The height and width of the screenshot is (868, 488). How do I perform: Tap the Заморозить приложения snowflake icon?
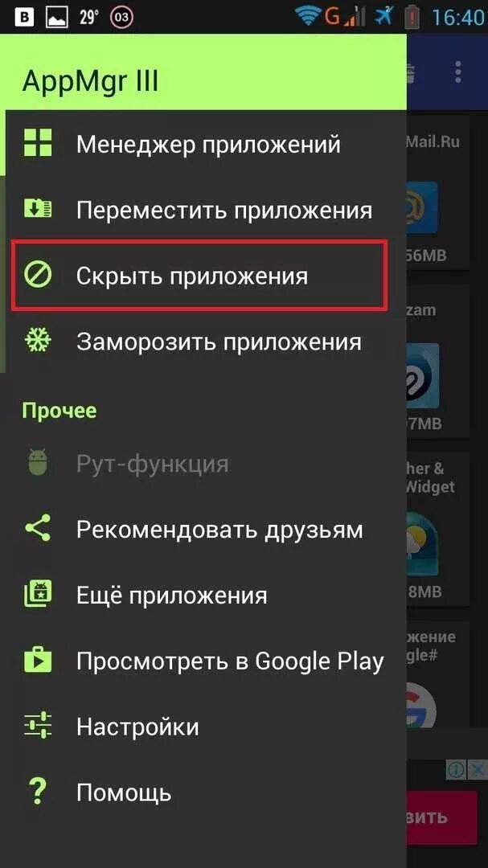[38, 339]
